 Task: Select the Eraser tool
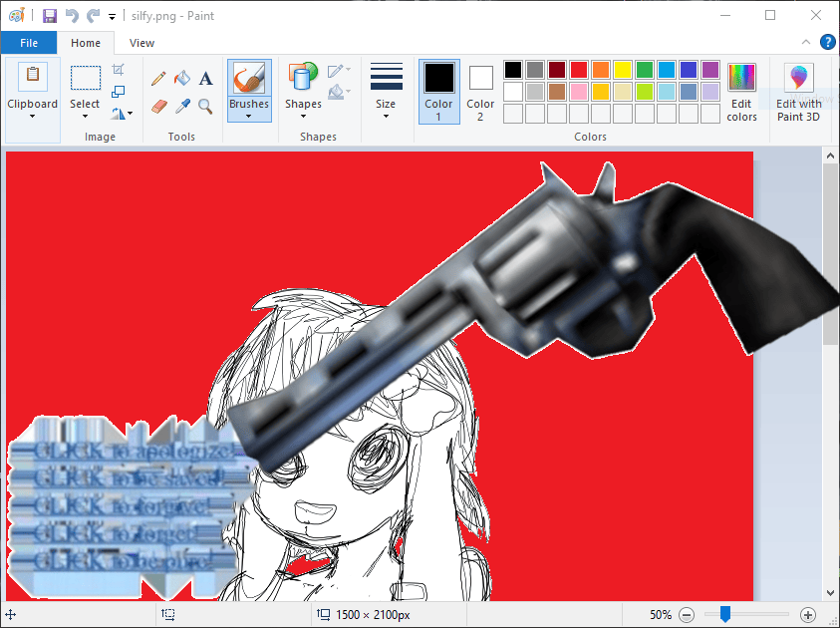point(158,106)
